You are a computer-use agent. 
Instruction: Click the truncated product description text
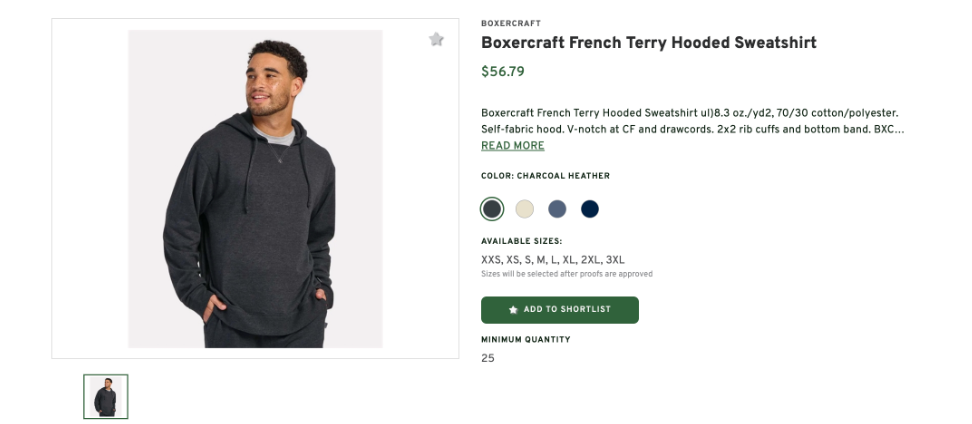coord(690,121)
